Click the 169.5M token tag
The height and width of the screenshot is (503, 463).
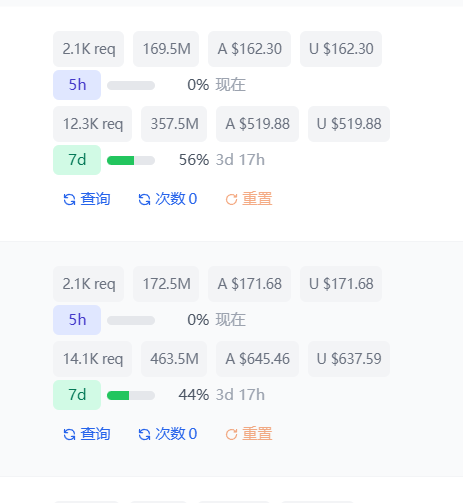[166, 49]
